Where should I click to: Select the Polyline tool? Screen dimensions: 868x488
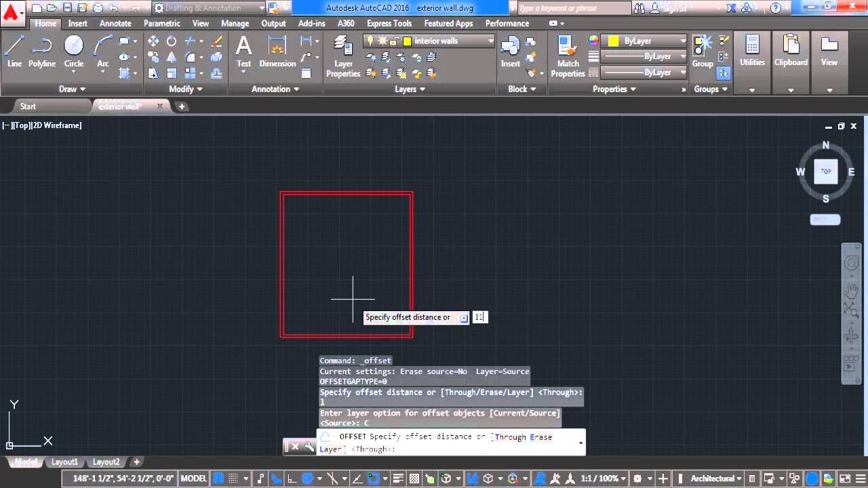coord(42,52)
